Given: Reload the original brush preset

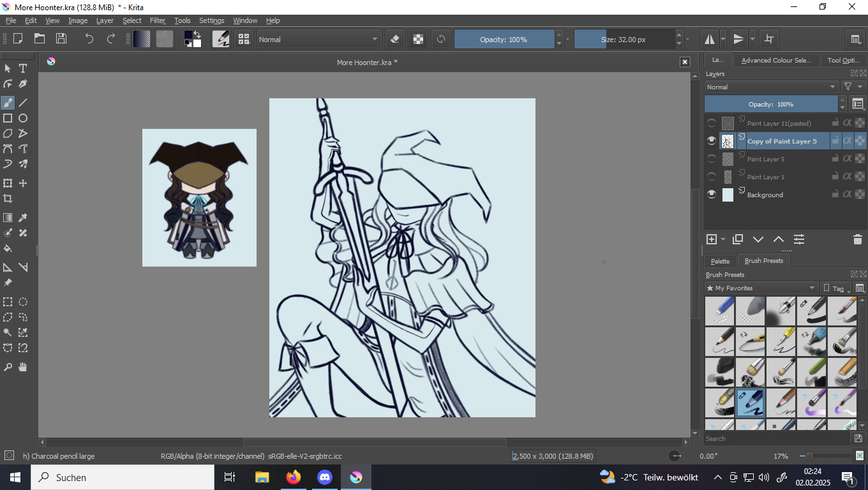Looking at the screenshot, I should click(440, 39).
